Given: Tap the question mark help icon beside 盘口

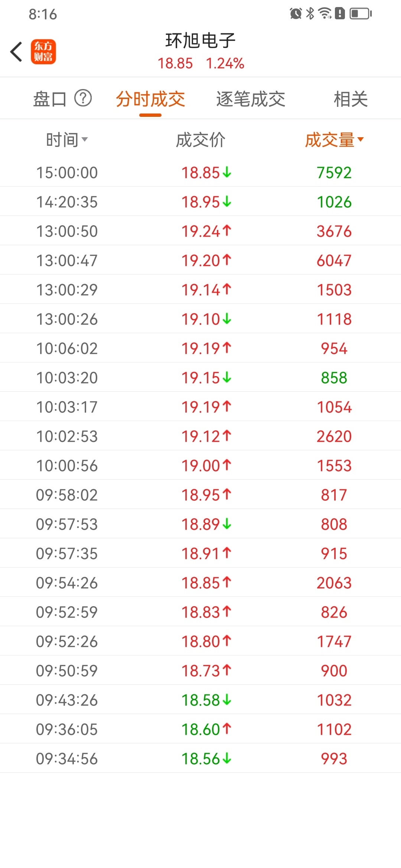Looking at the screenshot, I should click(x=83, y=98).
